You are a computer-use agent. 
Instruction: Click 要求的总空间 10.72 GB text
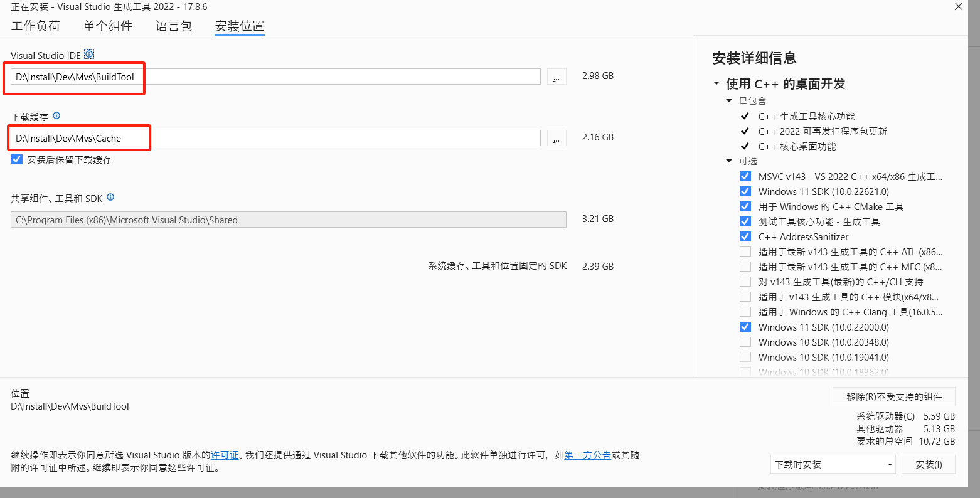905,442
